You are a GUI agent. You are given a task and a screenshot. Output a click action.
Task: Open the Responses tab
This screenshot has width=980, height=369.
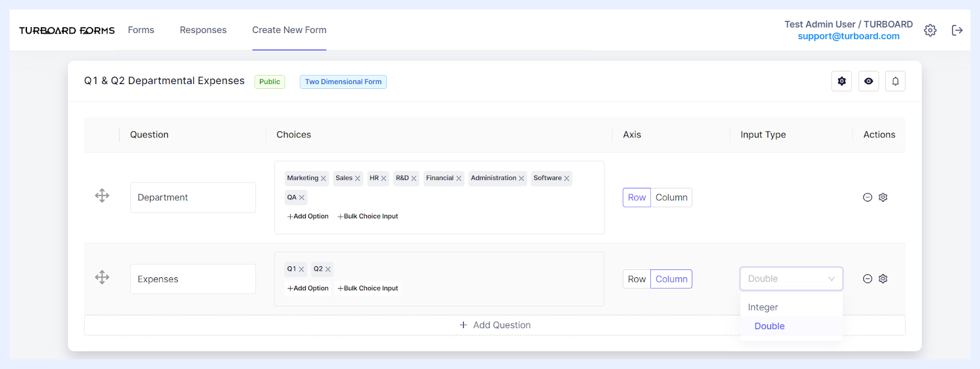point(203,30)
